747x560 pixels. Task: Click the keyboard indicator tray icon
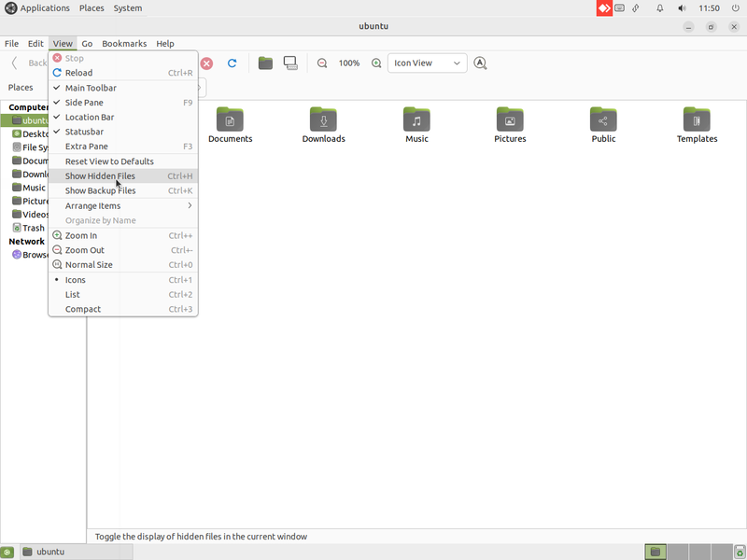[619, 8]
